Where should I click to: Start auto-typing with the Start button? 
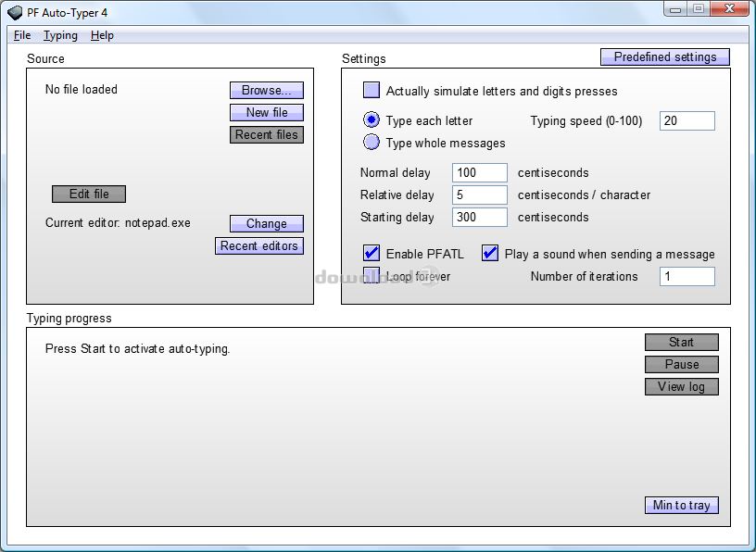tap(681, 343)
